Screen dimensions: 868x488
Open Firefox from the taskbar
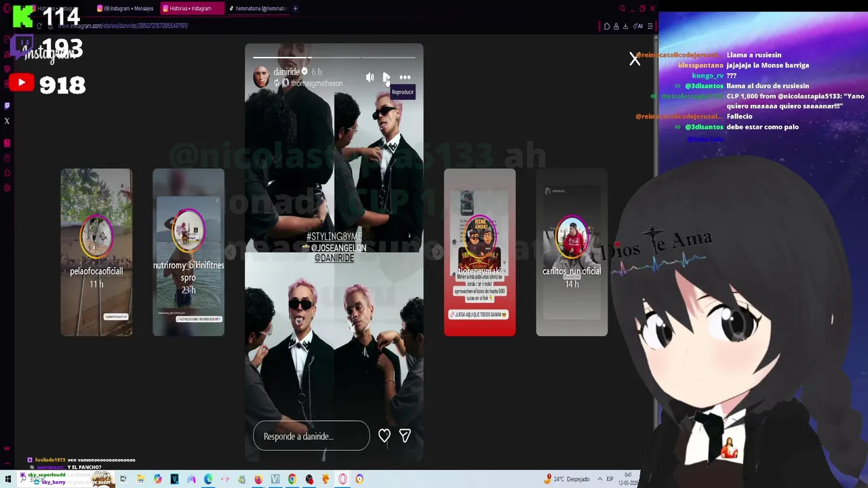click(x=258, y=479)
